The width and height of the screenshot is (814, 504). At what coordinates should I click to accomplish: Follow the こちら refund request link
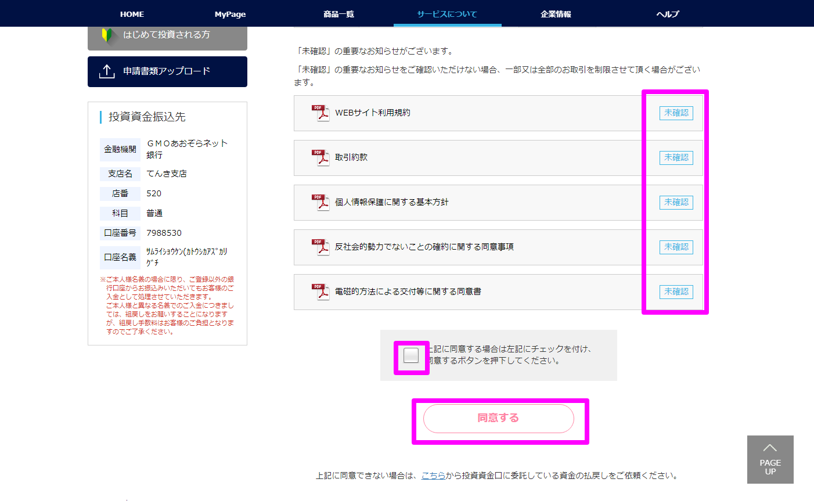click(433, 476)
